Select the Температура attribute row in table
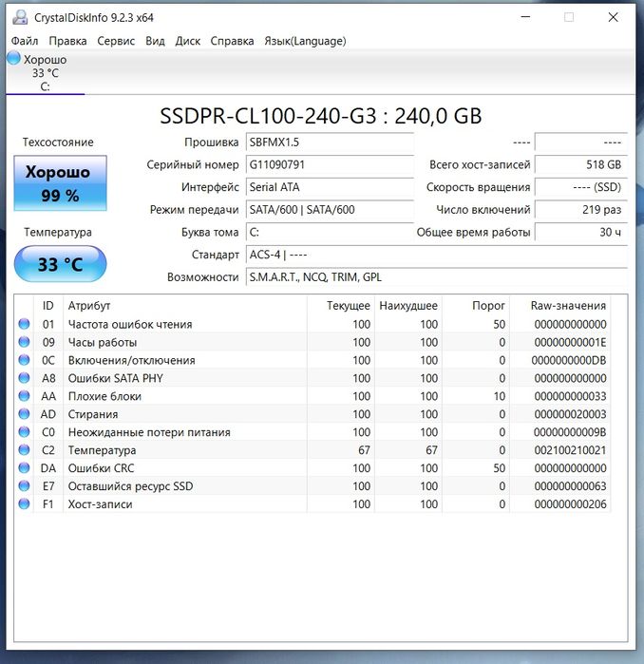Image resolution: width=644 pixels, height=664 pixels. pos(313,449)
